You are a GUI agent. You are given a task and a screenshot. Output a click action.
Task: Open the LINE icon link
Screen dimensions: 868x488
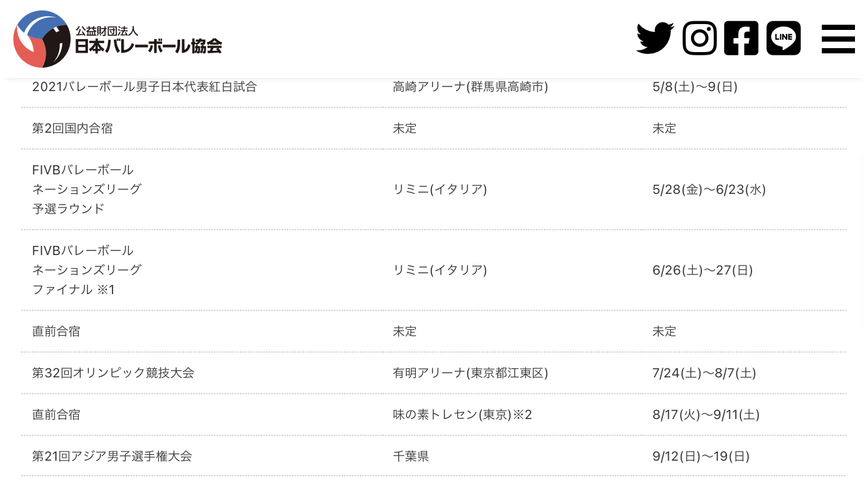(x=783, y=38)
